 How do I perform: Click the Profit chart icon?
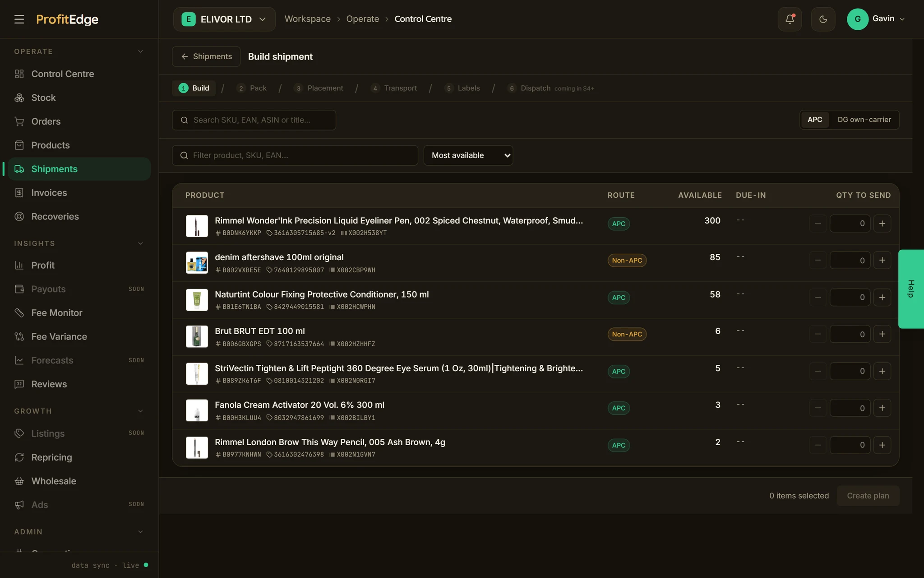[x=19, y=265]
